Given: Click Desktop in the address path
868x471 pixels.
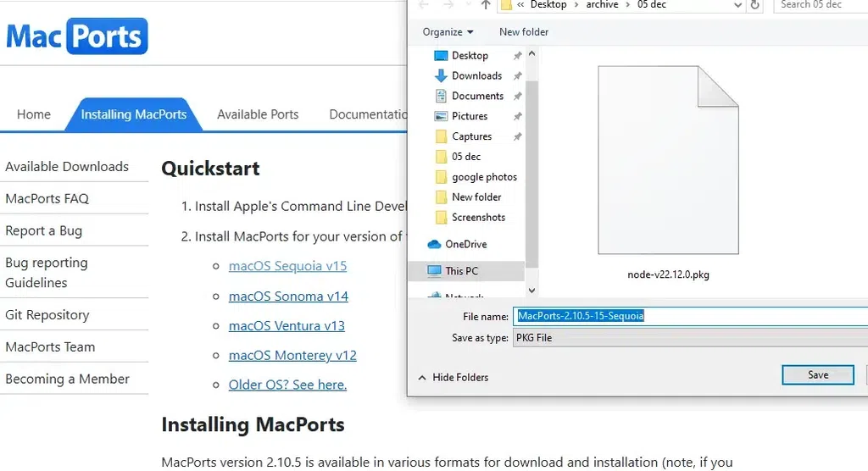Looking at the screenshot, I should (x=548, y=5).
